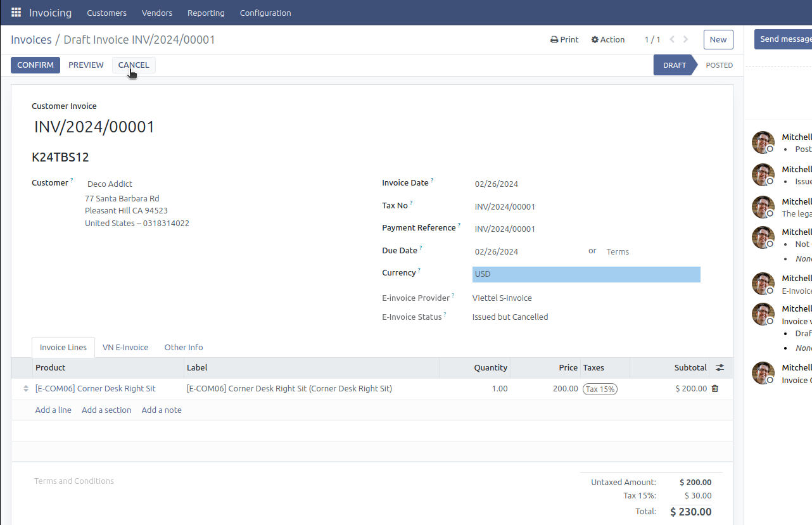Open column settings adjust icon

(x=720, y=368)
